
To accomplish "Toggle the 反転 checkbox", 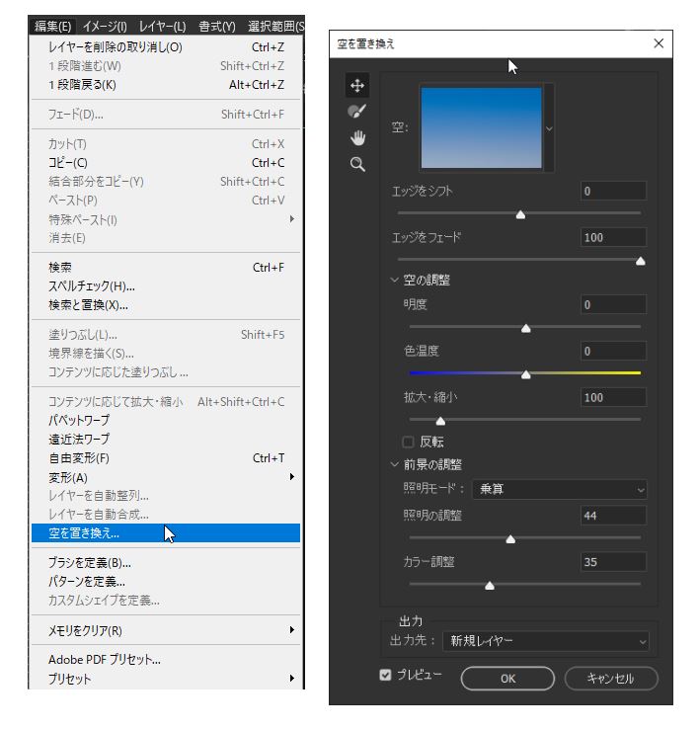I will 408,442.
